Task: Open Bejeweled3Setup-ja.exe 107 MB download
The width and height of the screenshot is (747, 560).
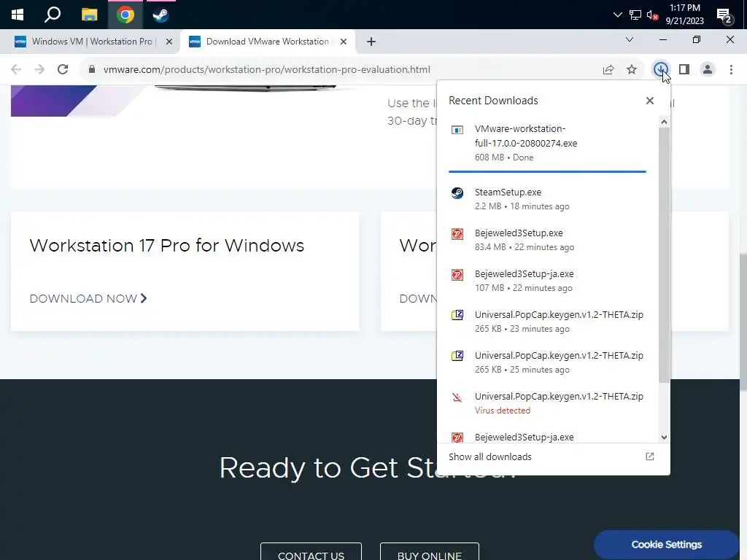Action: tap(547, 281)
